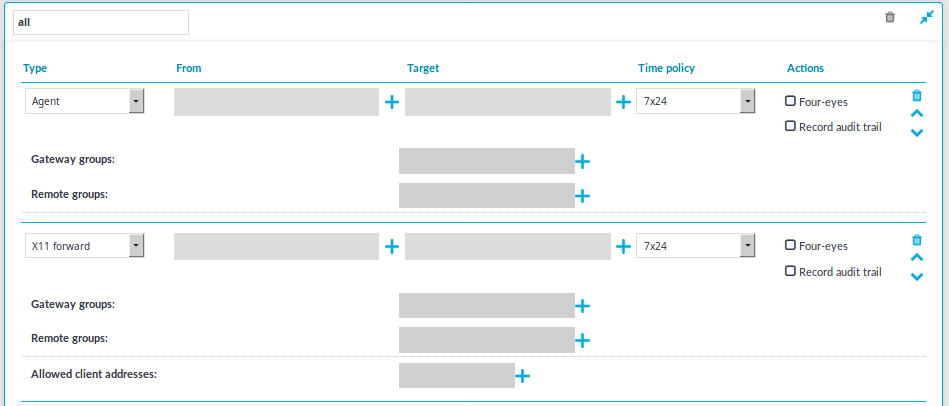Tick Record audit trail for X11 forward rule

click(x=790, y=271)
